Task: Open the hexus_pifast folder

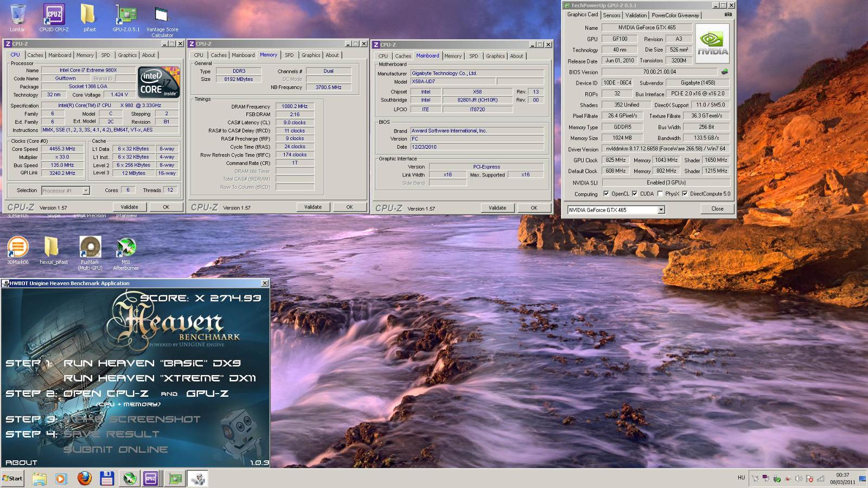Action: [54, 250]
